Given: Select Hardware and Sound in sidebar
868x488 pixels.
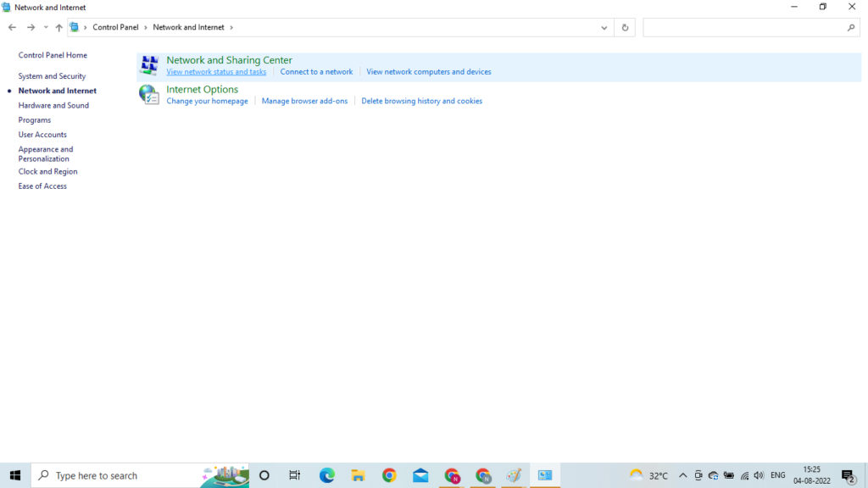Looking at the screenshot, I should coord(53,105).
